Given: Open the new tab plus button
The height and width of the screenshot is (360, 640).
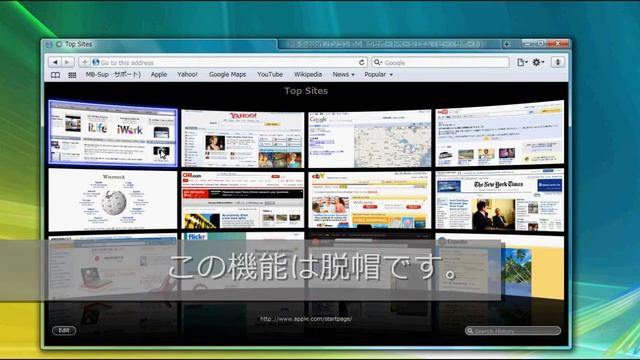Looking at the screenshot, I should click(507, 44).
